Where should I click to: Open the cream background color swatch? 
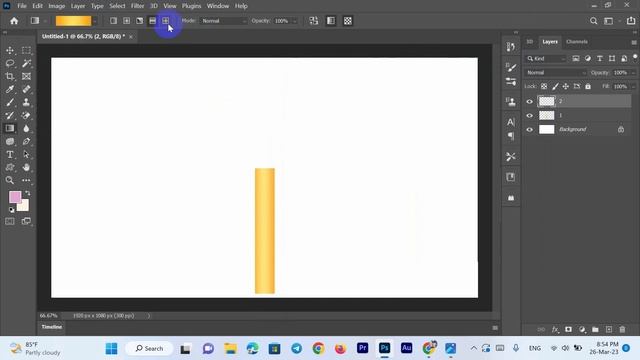pyautogui.click(x=24, y=206)
